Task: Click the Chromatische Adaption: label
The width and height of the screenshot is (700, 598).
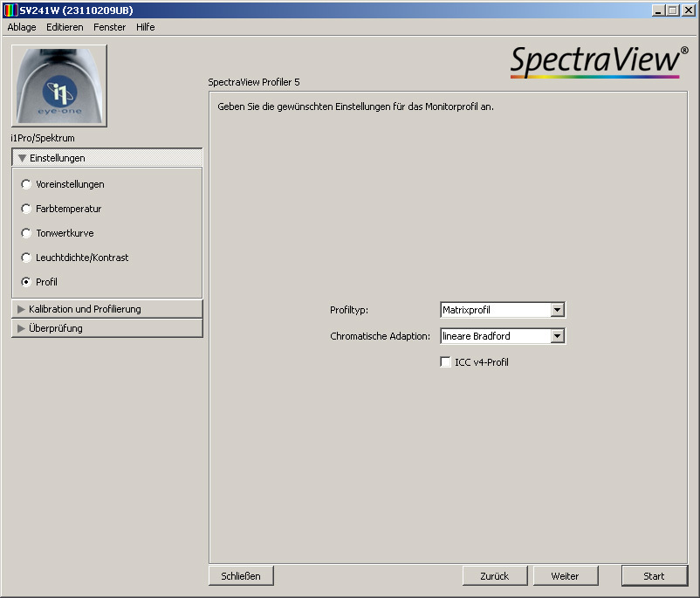Action: coord(381,336)
